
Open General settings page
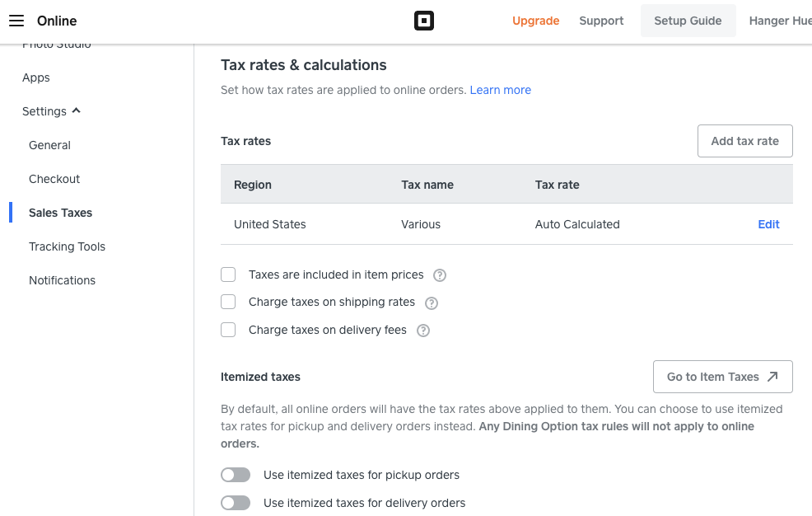(x=49, y=145)
